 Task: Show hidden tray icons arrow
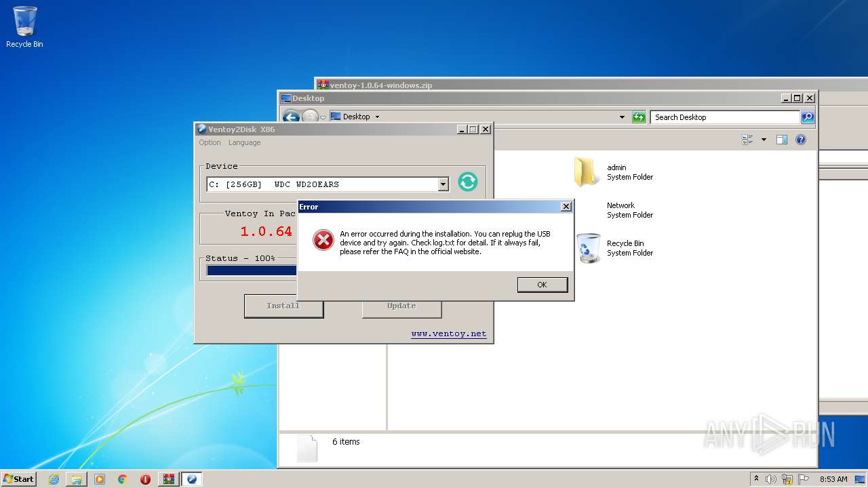[756, 479]
